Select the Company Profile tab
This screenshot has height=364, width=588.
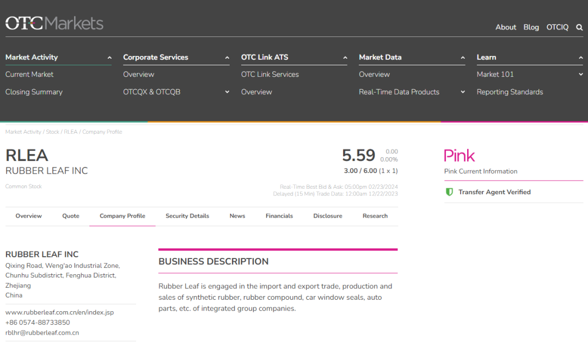(x=122, y=216)
